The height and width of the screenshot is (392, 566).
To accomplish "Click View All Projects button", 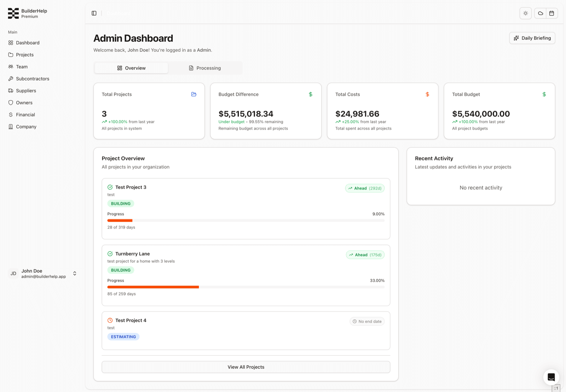I will (246, 367).
